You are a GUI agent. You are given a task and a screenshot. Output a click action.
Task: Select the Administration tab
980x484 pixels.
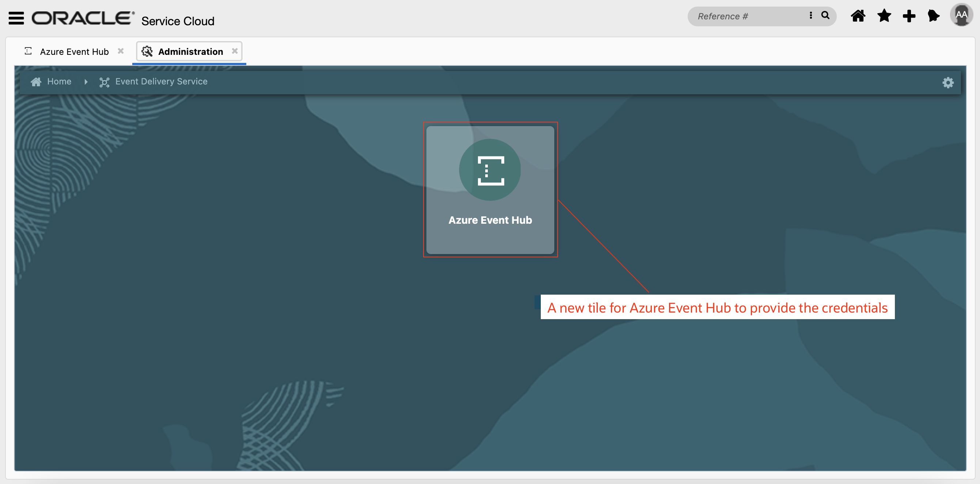pos(190,52)
